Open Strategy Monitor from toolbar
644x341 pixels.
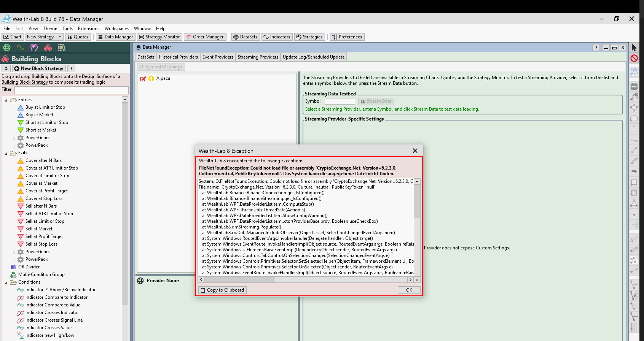pos(159,37)
